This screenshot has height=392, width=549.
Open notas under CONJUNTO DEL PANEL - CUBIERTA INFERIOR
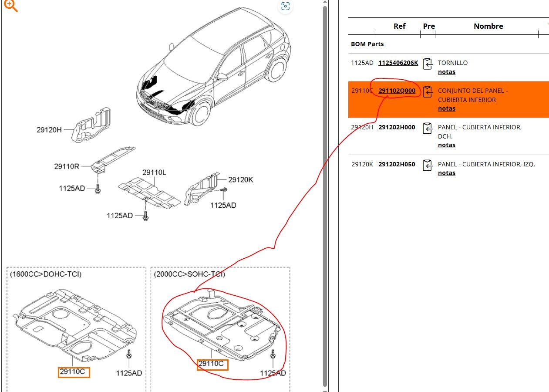[446, 108]
